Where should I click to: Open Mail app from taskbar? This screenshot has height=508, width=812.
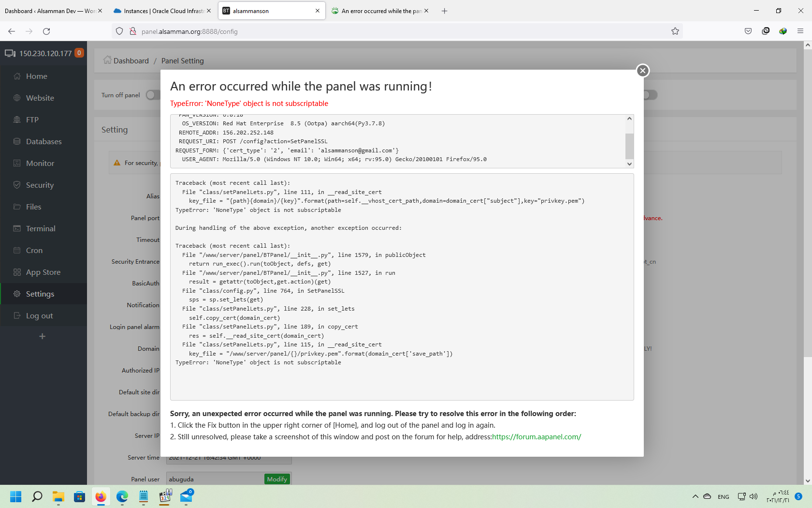pos(187,496)
